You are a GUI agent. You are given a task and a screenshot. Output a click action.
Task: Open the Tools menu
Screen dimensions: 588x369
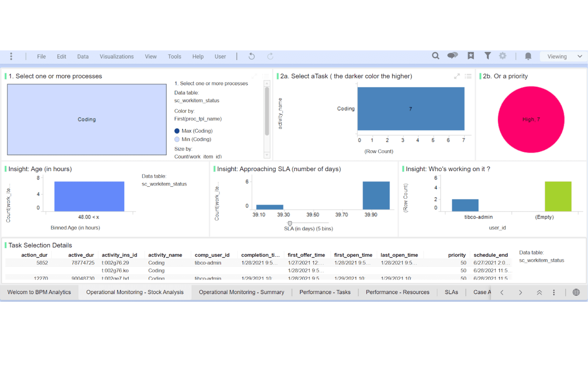click(175, 57)
